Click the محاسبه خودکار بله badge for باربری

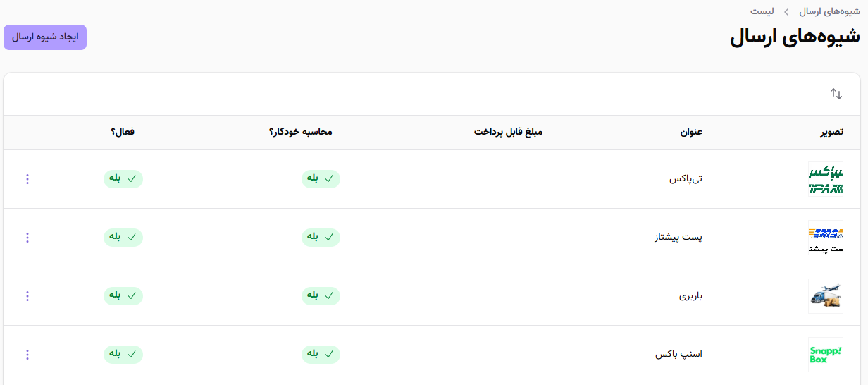pyautogui.click(x=321, y=296)
